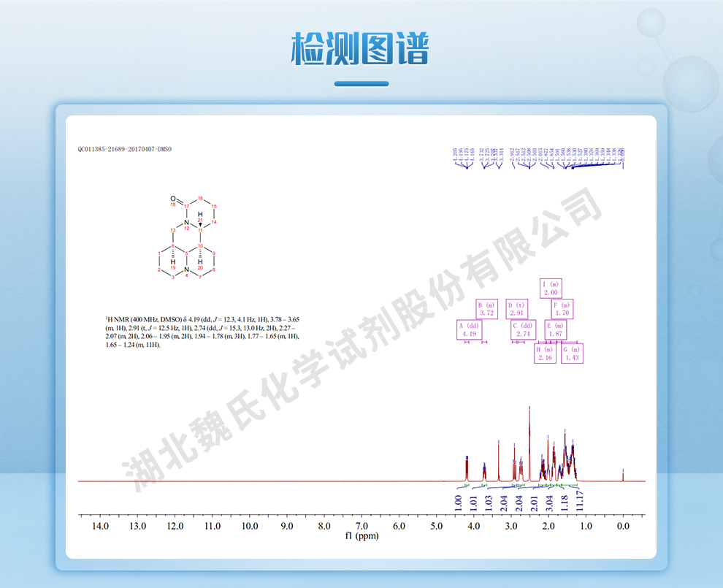Image resolution: width=723 pixels, height=588 pixels.
Task: Click the integral value 1.00
Action: (459, 502)
